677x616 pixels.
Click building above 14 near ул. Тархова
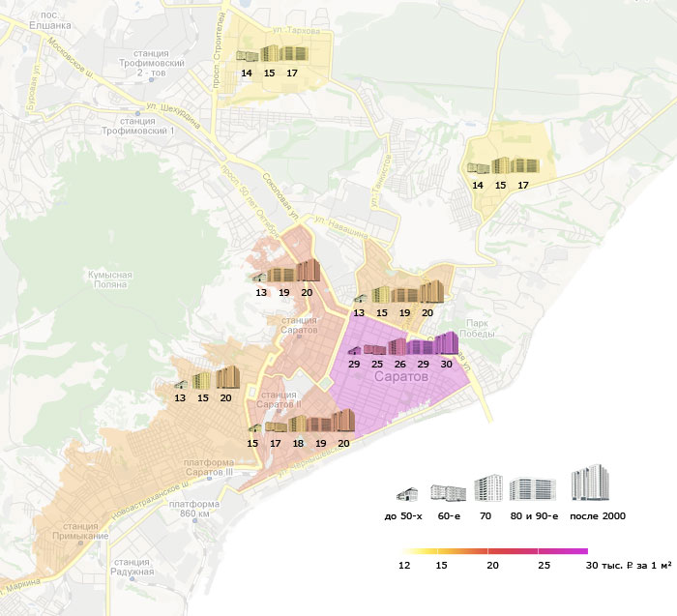click(x=246, y=56)
